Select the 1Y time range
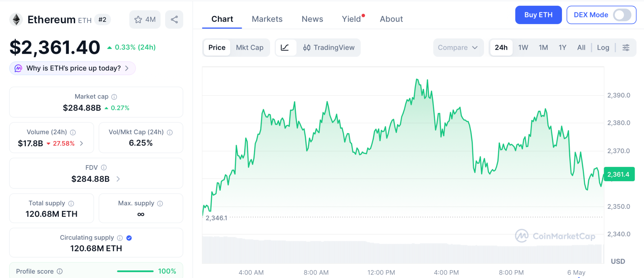Screen dimensions: 644x278 563,47
